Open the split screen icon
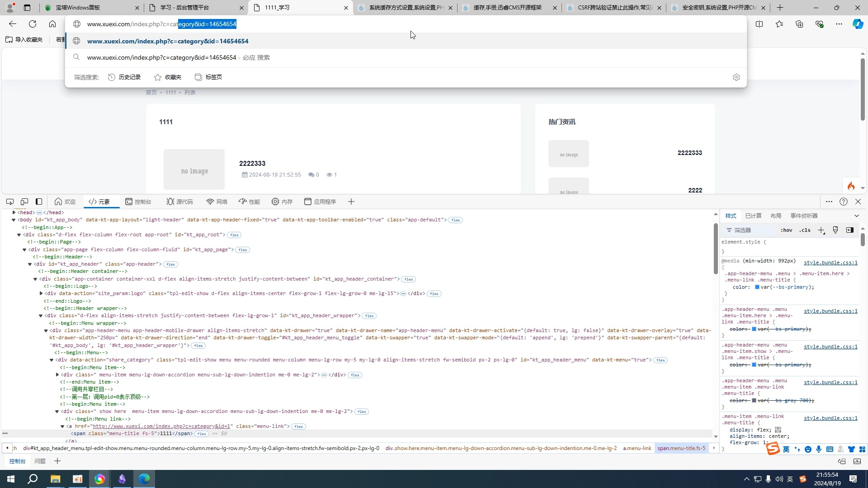Viewport: 868px width, 488px height. pos(759,24)
